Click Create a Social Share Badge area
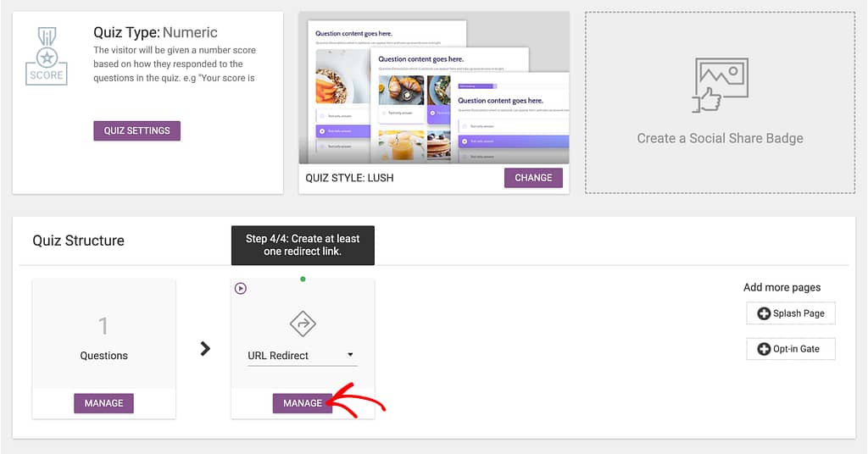The height and width of the screenshot is (454, 868). tap(720, 102)
